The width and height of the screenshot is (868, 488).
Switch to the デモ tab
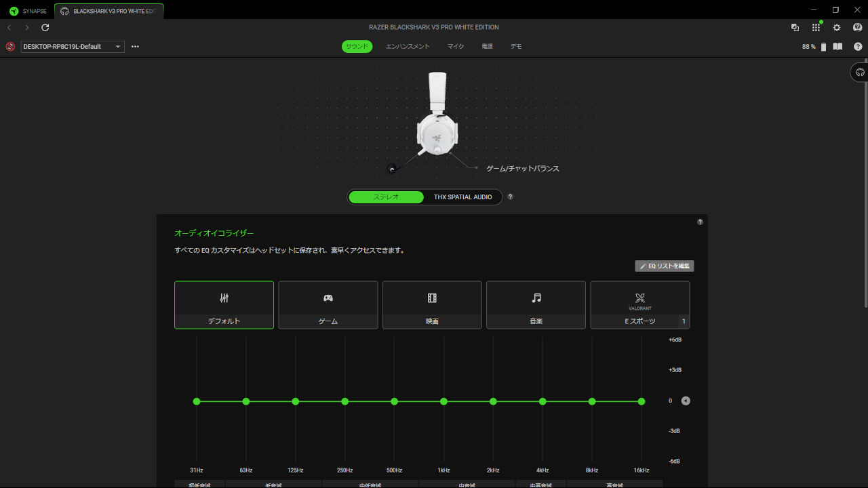pyautogui.click(x=516, y=46)
